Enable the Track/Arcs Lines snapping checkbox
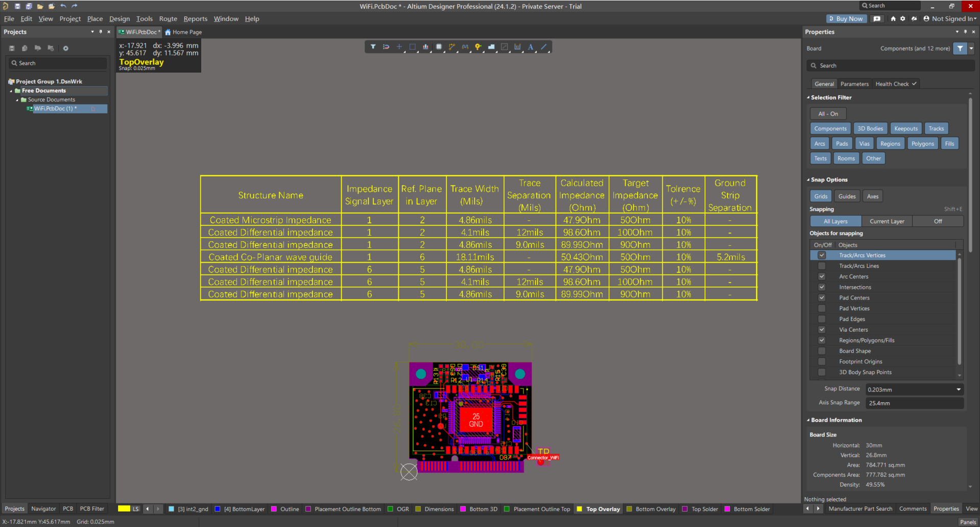The height and width of the screenshot is (527, 980). point(822,266)
